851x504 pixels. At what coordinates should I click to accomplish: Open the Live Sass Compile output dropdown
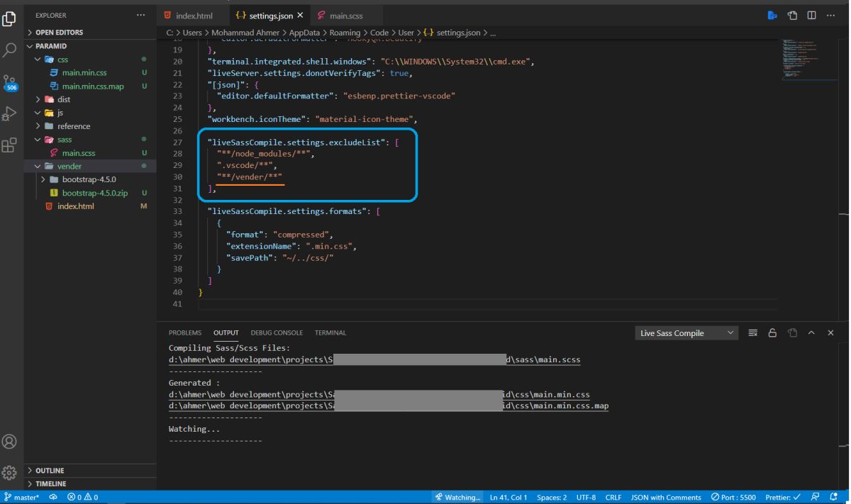[x=687, y=333]
